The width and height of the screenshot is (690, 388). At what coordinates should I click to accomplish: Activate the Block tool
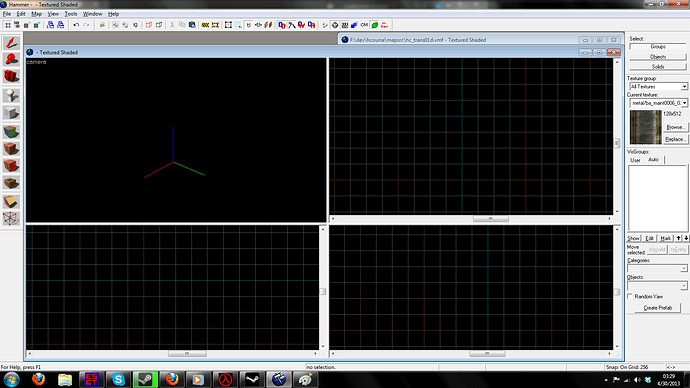tap(11, 113)
